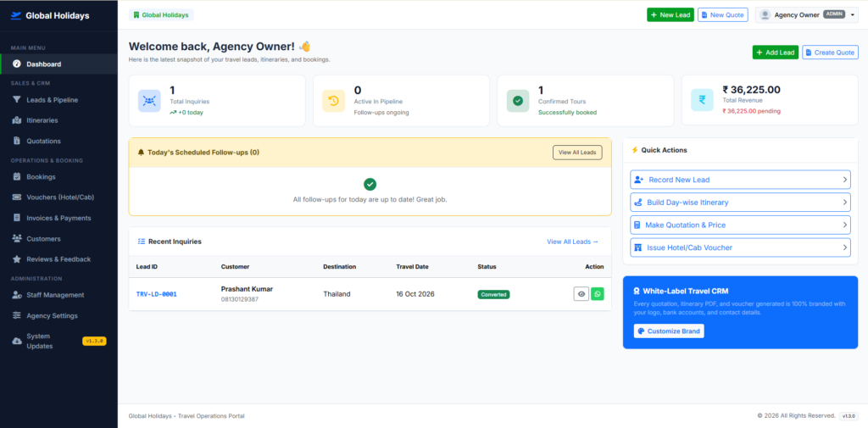Click the Confirmed Tours checkmark icon

click(518, 101)
